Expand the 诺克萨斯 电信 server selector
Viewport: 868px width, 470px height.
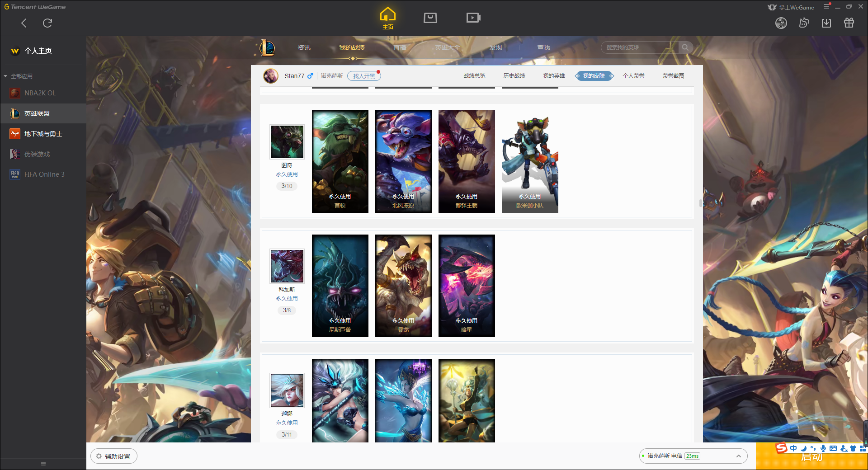(x=693, y=456)
